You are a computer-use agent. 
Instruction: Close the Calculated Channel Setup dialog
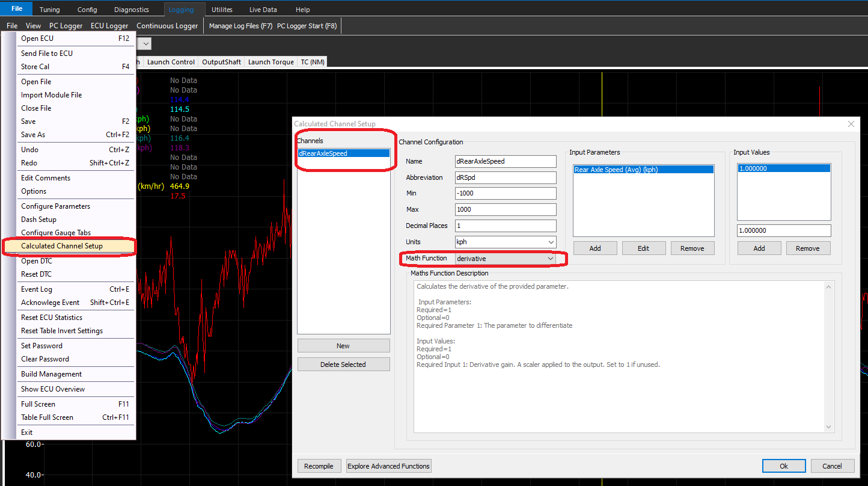[851, 124]
